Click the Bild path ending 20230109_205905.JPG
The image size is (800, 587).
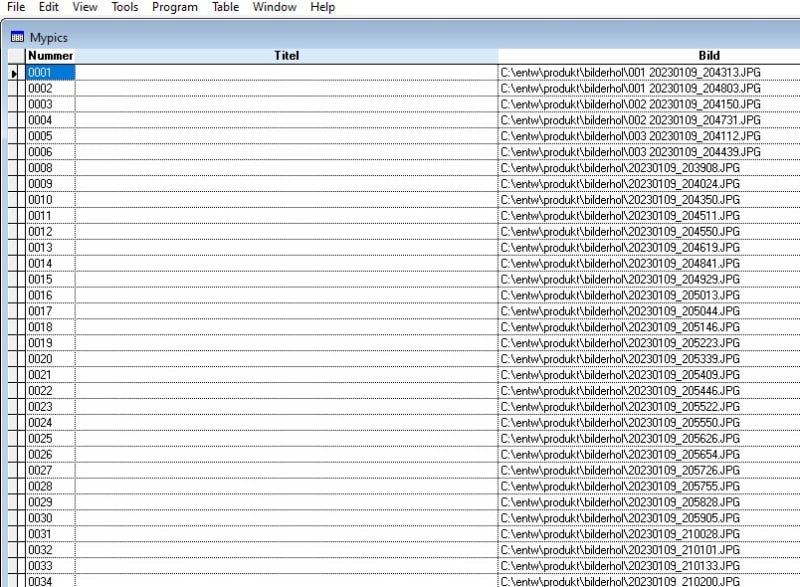[620, 518]
